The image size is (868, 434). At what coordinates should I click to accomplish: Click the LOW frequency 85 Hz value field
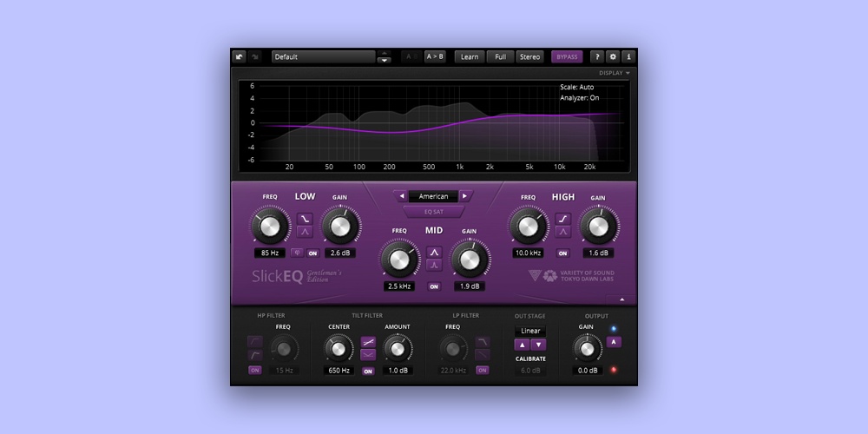[x=269, y=253]
